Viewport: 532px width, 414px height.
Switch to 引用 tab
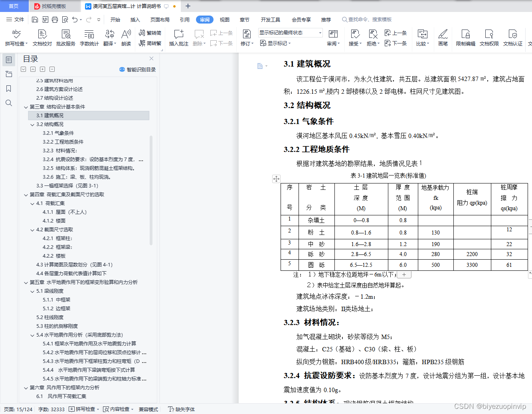click(185, 20)
